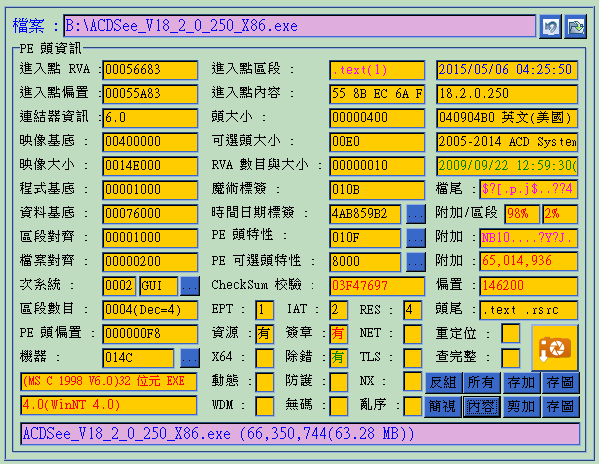599x464 pixels.
Task: Click date field 2015/05/06 04:25:50
Action: pos(507,70)
